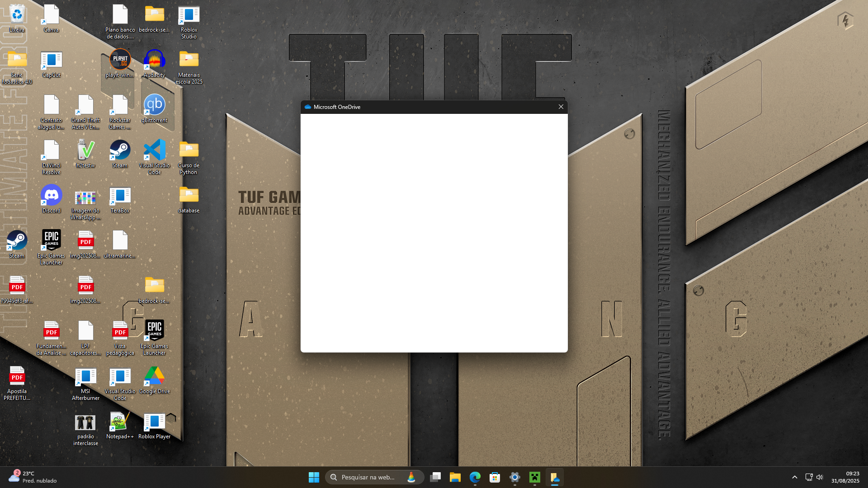Show hidden system tray icons chevron
The image size is (868, 488).
point(794,477)
